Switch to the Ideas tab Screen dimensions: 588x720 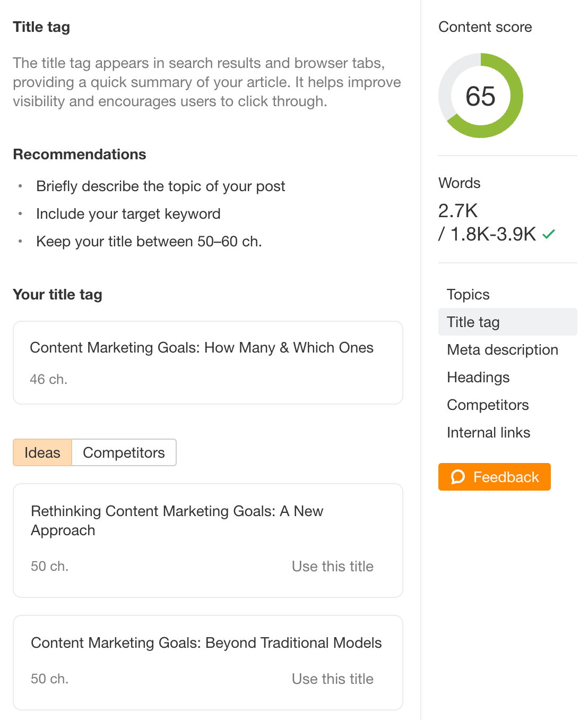[42, 452]
